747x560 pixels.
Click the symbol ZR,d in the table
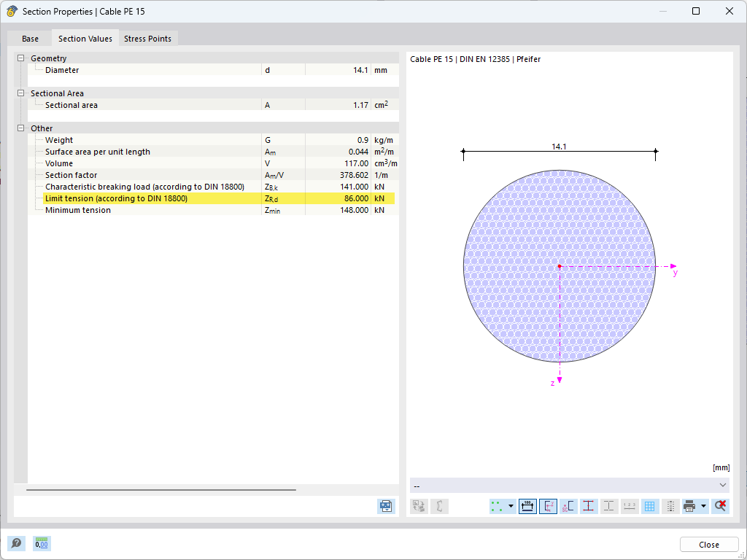(271, 199)
